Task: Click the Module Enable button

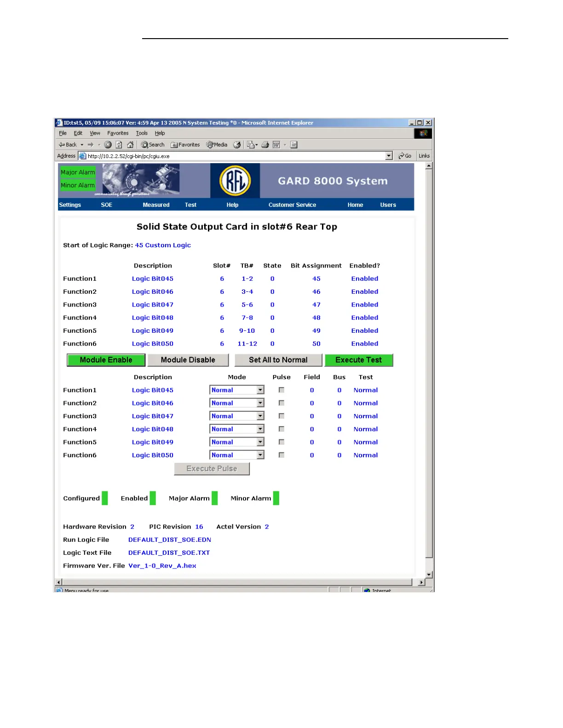Action: tap(106, 360)
